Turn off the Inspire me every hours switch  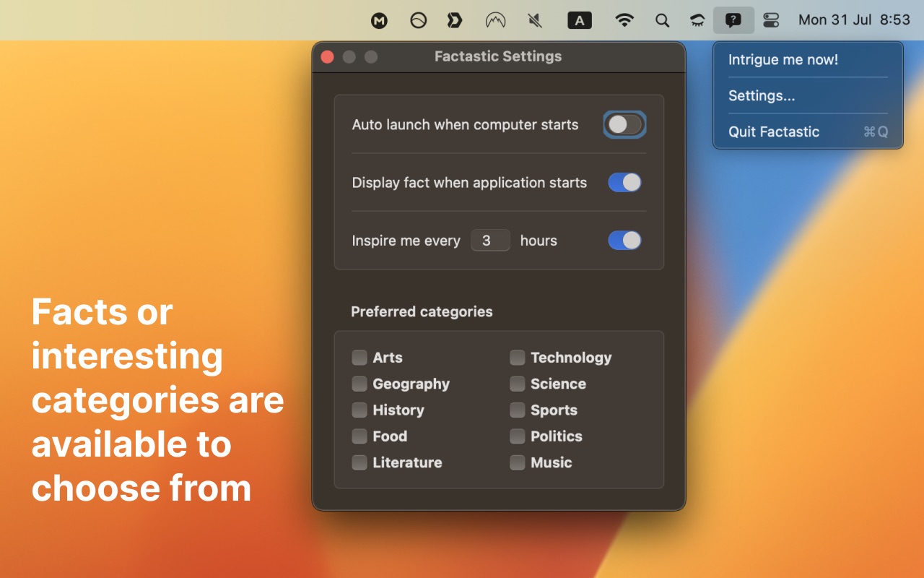(x=624, y=241)
